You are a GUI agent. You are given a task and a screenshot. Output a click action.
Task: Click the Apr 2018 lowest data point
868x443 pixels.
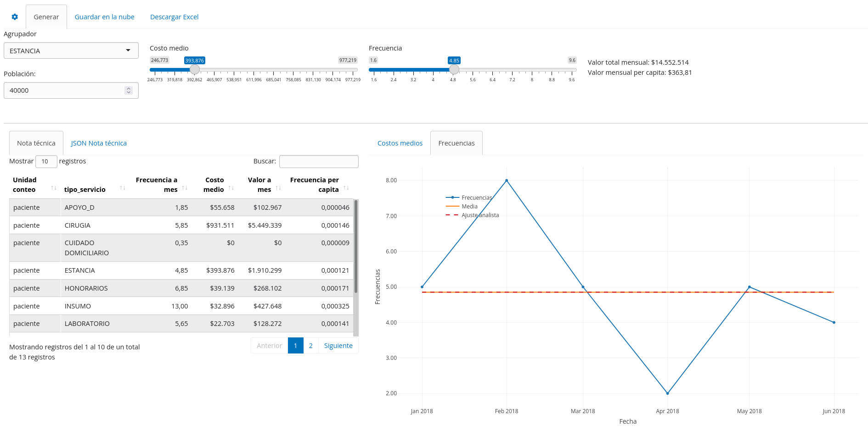pos(667,393)
